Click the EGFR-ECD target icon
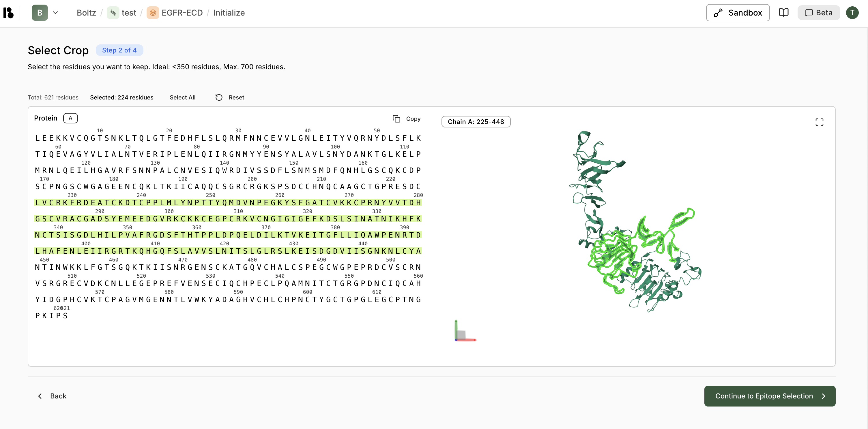Image resolution: width=868 pixels, height=429 pixels. click(x=153, y=13)
